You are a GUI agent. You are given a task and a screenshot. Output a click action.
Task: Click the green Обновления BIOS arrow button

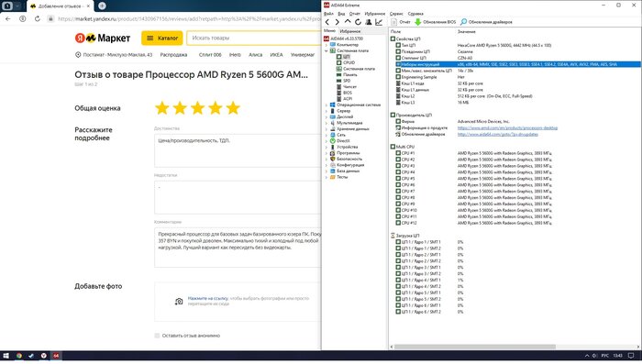[435, 22]
